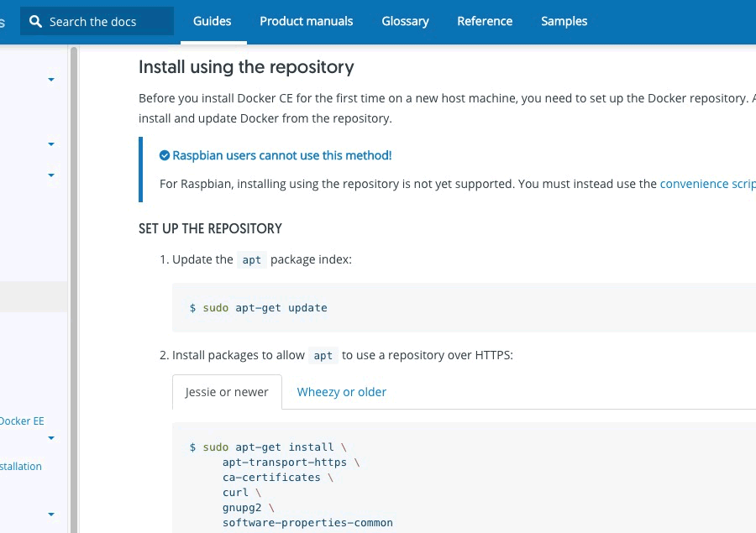Go to the Reference section
This screenshot has width=756, height=533.
tap(485, 21)
